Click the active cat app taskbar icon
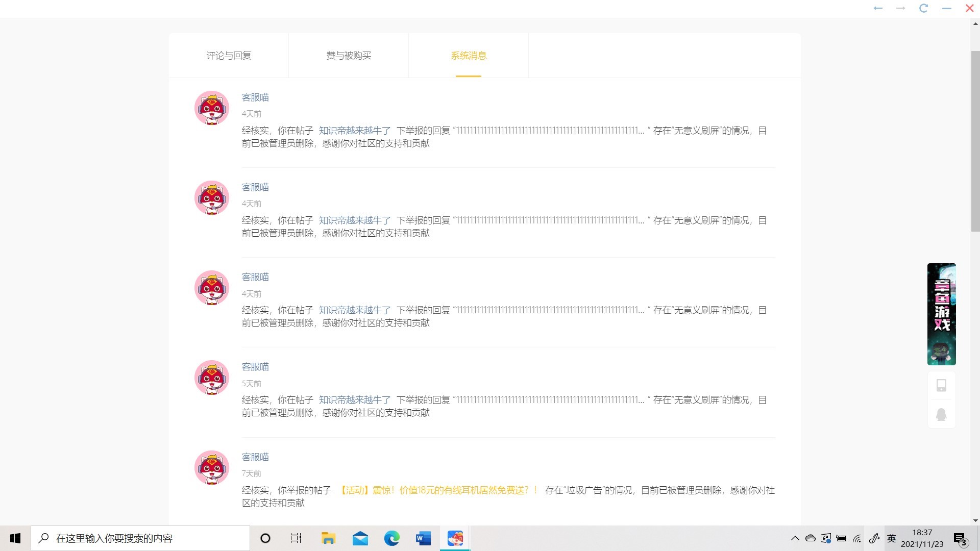The image size is (980, 551). click(455, 538)
